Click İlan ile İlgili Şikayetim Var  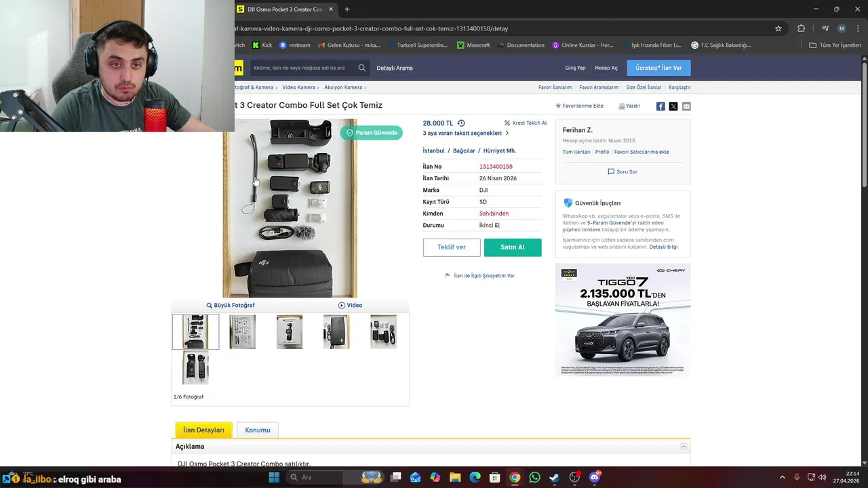(x=479, y=276)
